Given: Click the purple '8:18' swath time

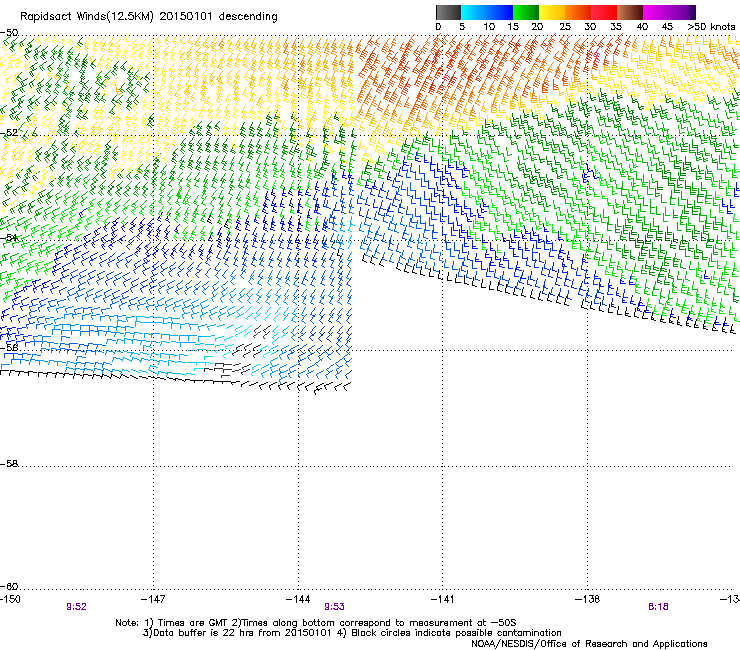Looking at the screenshot, I should coord(658,607).
